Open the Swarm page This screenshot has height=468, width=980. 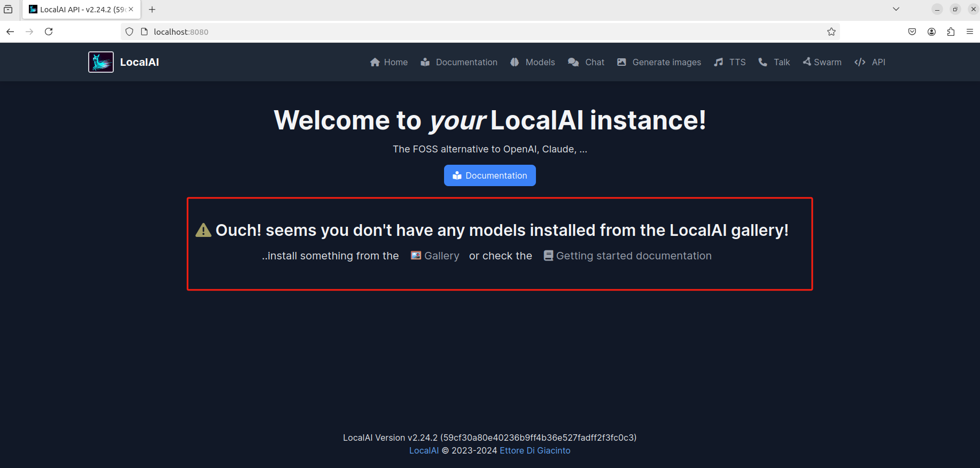click(822, 62)
